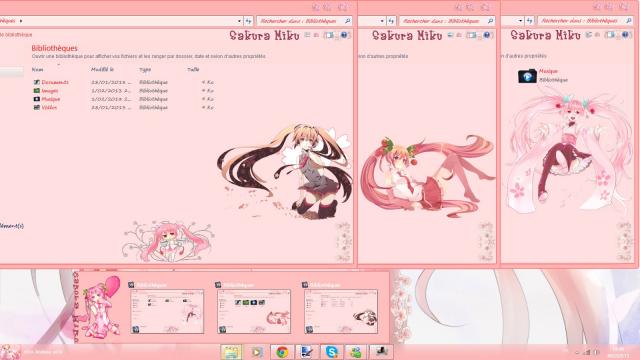Click the Documents row modified date
The width and height of the screenshot is (640, 360).
pyautogui.click(x=111, y=82)
